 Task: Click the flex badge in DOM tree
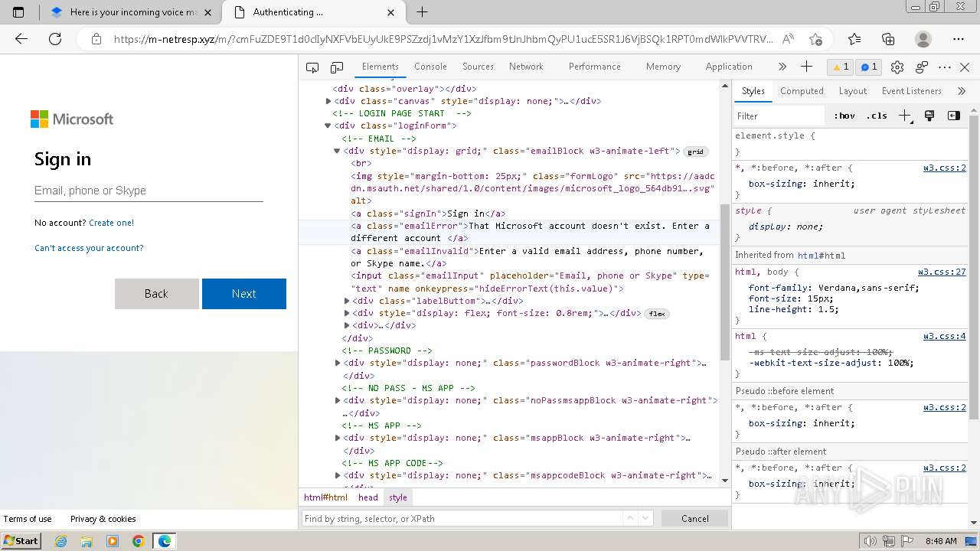(x=657, y=314)
